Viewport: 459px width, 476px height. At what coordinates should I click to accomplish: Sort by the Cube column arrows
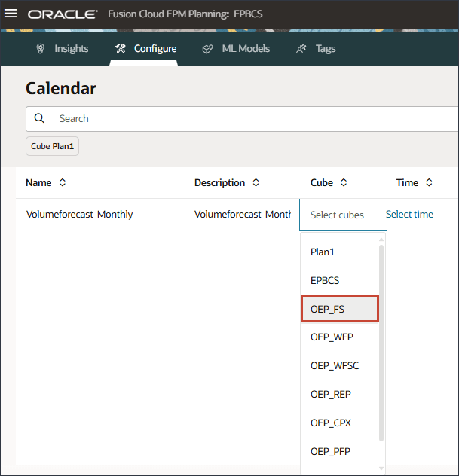click(x=344, y=182)
